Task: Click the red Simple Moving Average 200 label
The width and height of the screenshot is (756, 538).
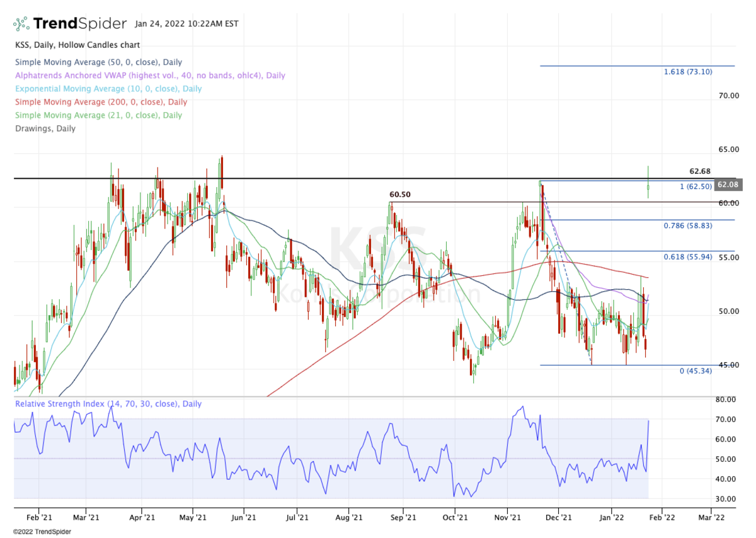Action: (101, 102)
